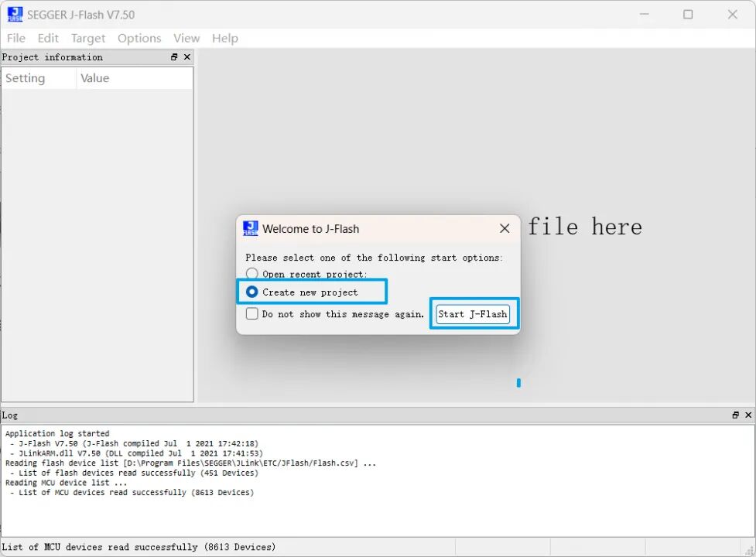Image resolution: width=756 pixels, height=557 pixels.
Task: Open the File menu
Action: coord(16,38)
